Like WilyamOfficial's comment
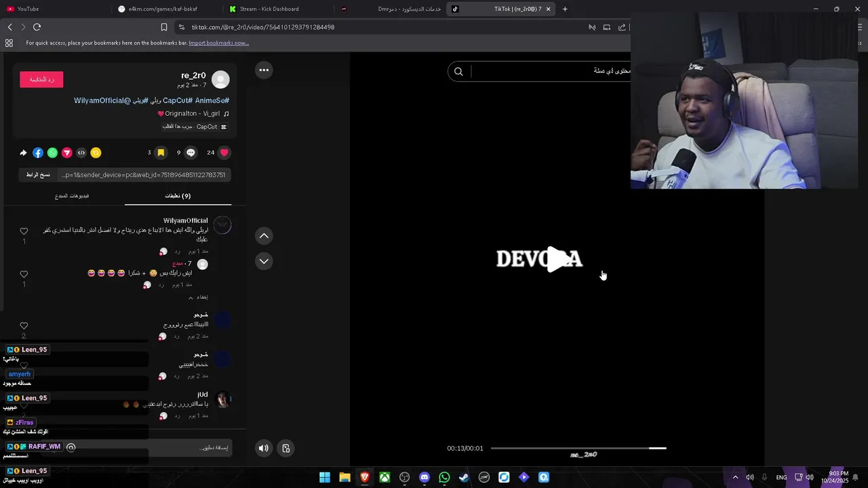The width and height of the screenshot is (868, 488). 24,231
